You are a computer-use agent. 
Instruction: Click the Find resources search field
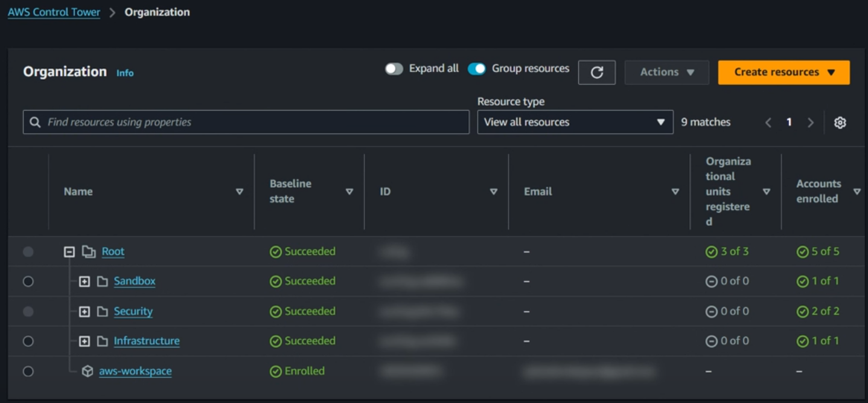click(246, 122)
